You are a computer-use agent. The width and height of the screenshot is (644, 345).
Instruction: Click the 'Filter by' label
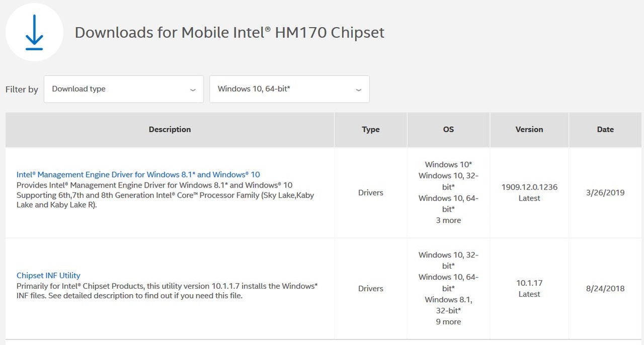pyautogui.click(x=22, y=90)
